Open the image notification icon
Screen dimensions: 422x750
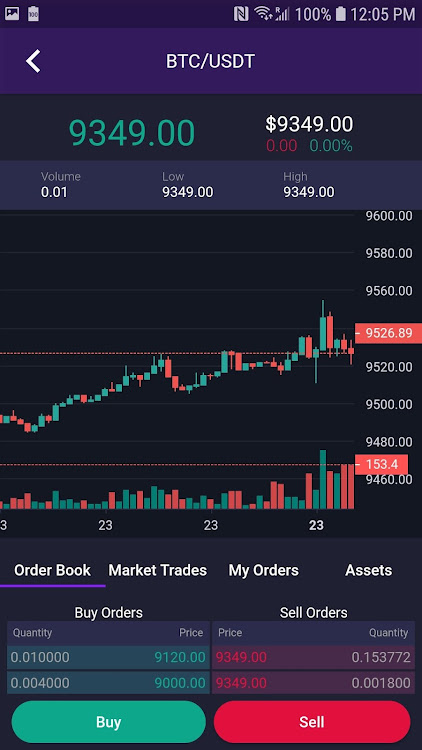pyautogui.click(x=12, y=13)
